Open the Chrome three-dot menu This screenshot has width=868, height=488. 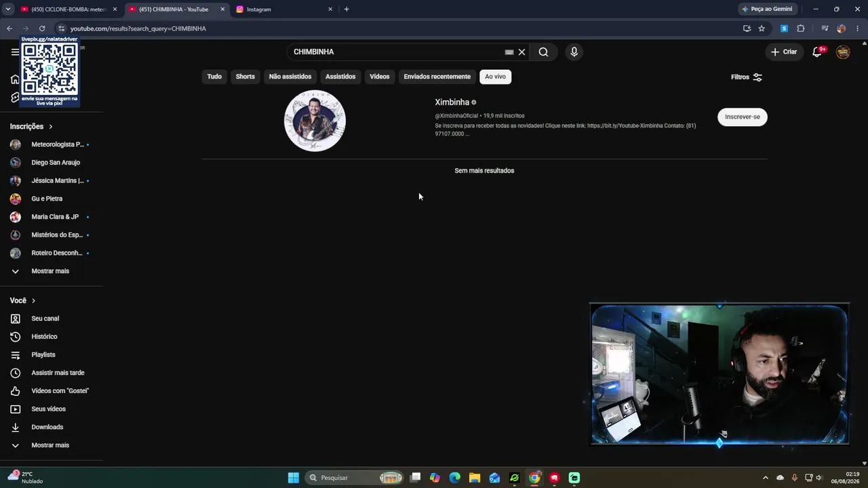coord(858,28)
